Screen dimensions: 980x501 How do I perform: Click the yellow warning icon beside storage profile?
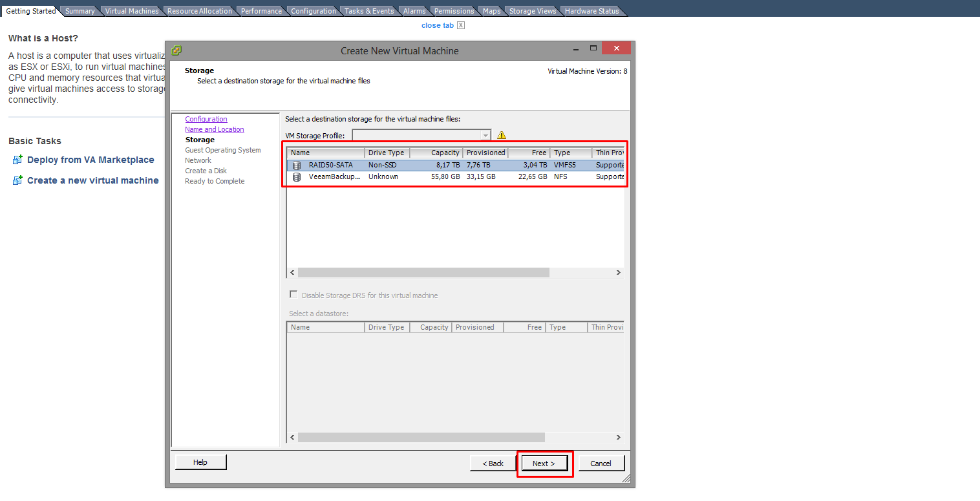(502, 136)
